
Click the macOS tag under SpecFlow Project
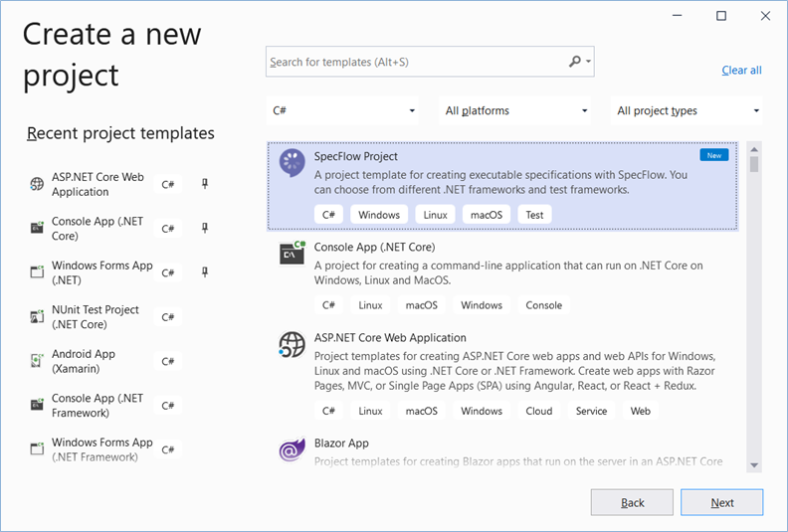pyautogui.click(x=486, y=215)
